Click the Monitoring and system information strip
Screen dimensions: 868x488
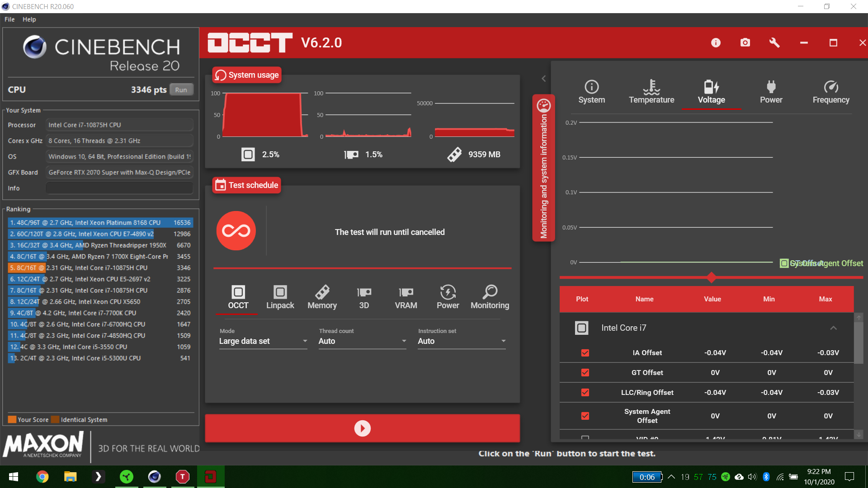pos(543,168)
